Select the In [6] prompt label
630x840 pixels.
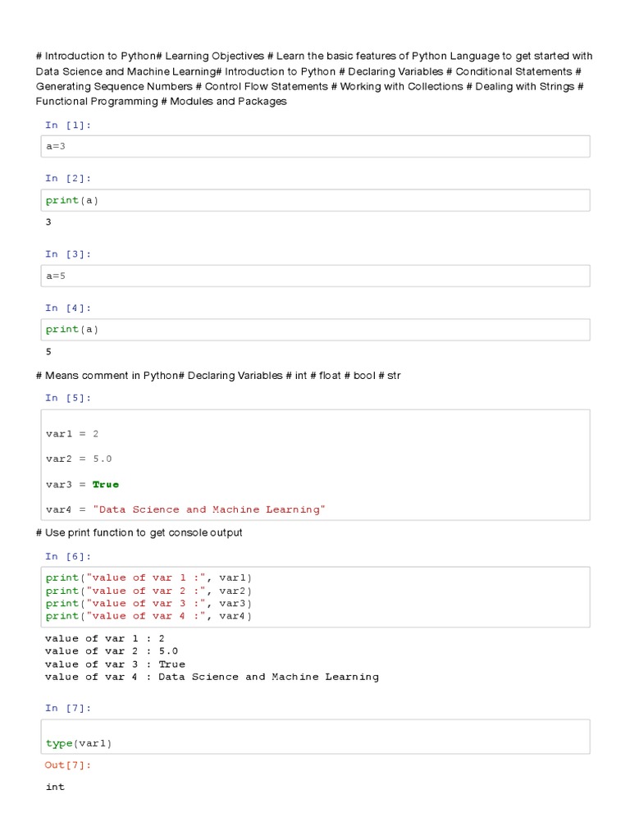point(68,557)
